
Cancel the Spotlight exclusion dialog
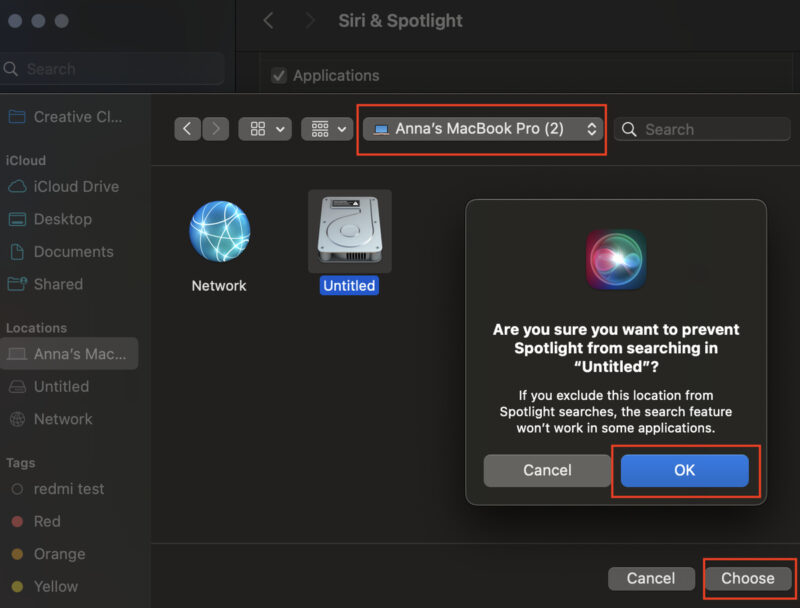(547, 470)
